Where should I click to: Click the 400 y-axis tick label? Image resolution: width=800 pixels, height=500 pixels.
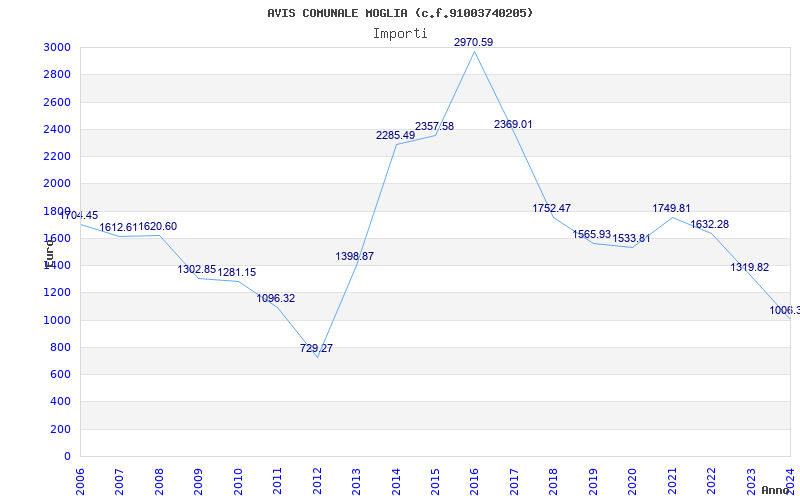[60, 402]
